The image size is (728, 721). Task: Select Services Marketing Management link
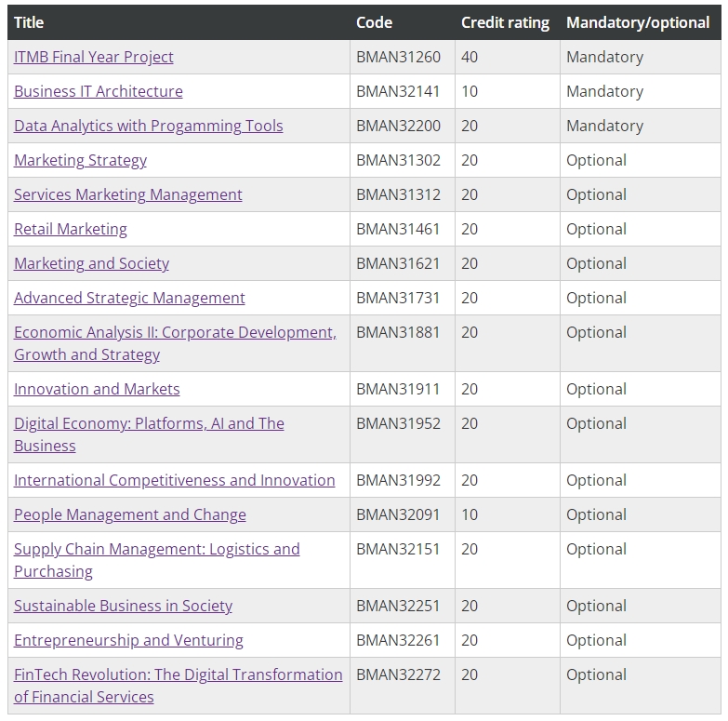127,194
